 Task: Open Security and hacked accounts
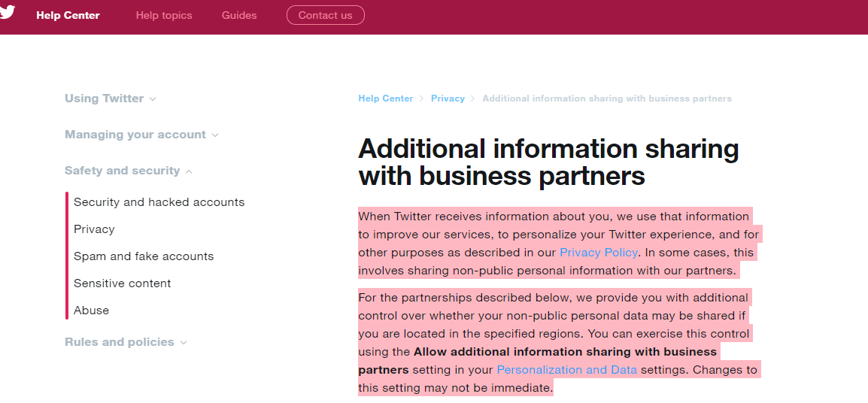point(159,202)
